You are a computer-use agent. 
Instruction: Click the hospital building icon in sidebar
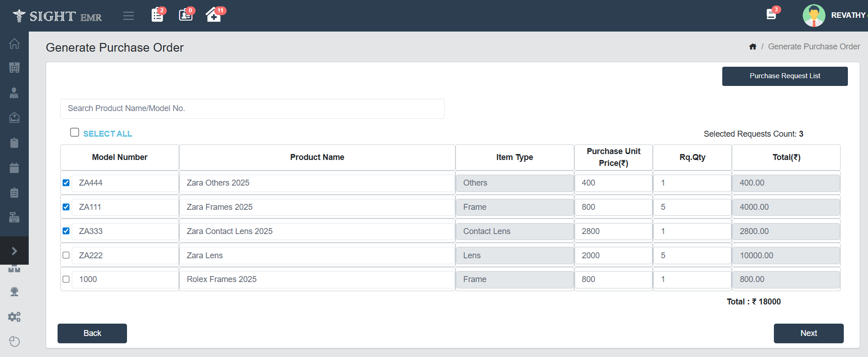coord(14,68)
